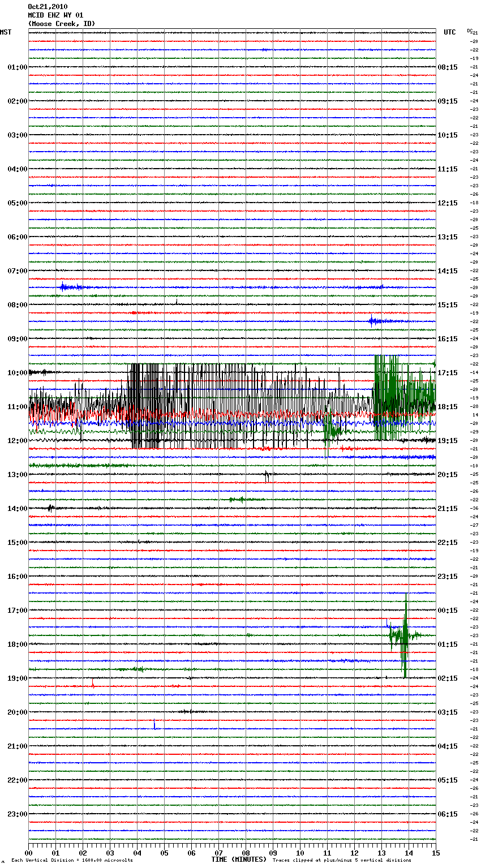Image resolution: width=481 pixels, height=868 pixels.
Task: Select the station code MCID EHZ WY 01
Action: (x=55, y=15)
